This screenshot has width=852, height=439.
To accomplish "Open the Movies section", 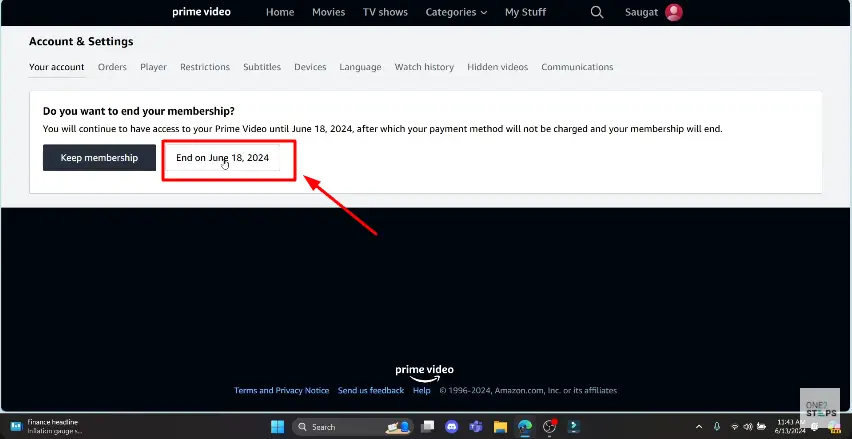I will [328, 12].
